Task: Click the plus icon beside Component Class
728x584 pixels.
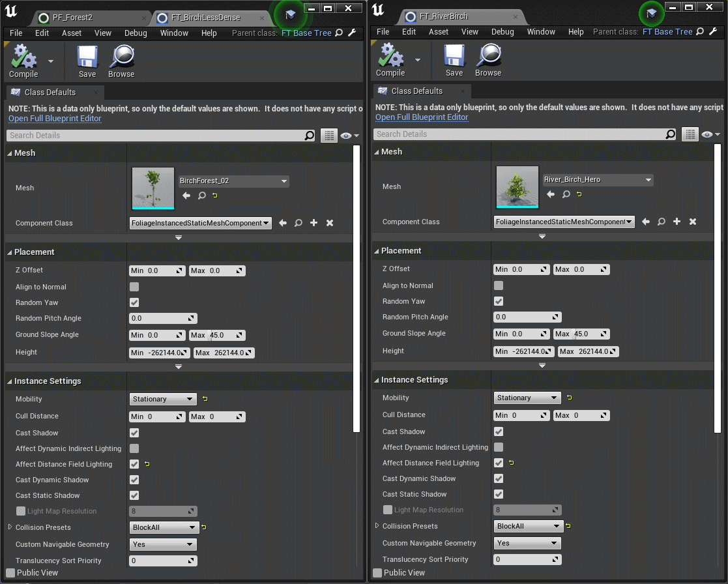Action: [x=313, y=223]
